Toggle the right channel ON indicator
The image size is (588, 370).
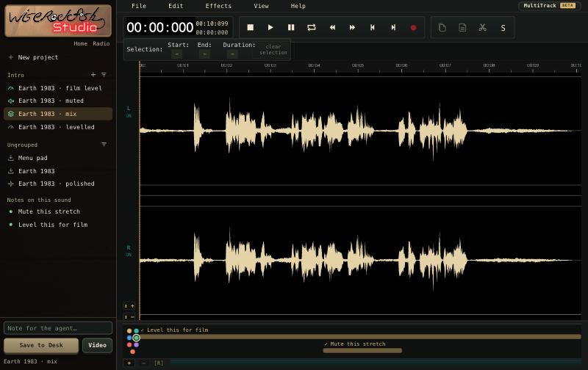(x=129, y=255)
